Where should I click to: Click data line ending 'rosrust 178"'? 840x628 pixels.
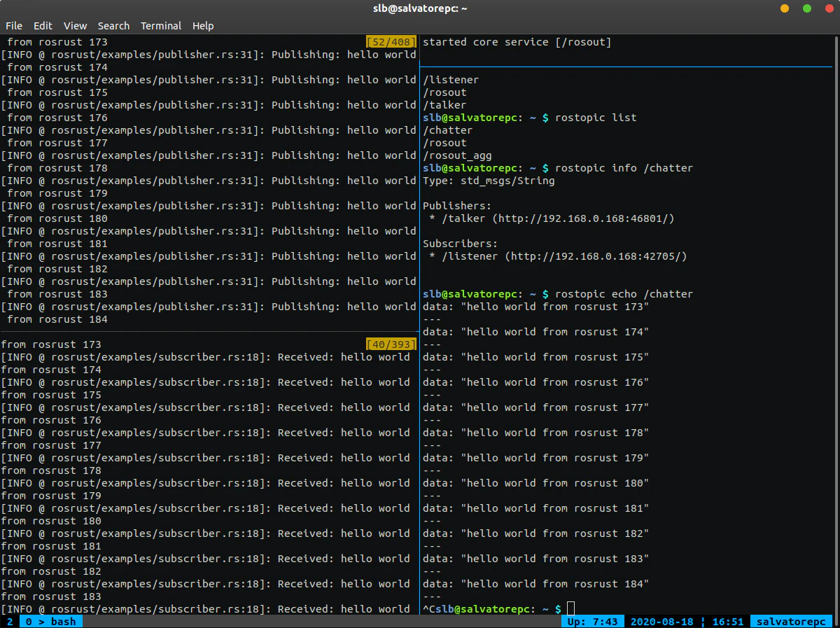click(536, 433)
